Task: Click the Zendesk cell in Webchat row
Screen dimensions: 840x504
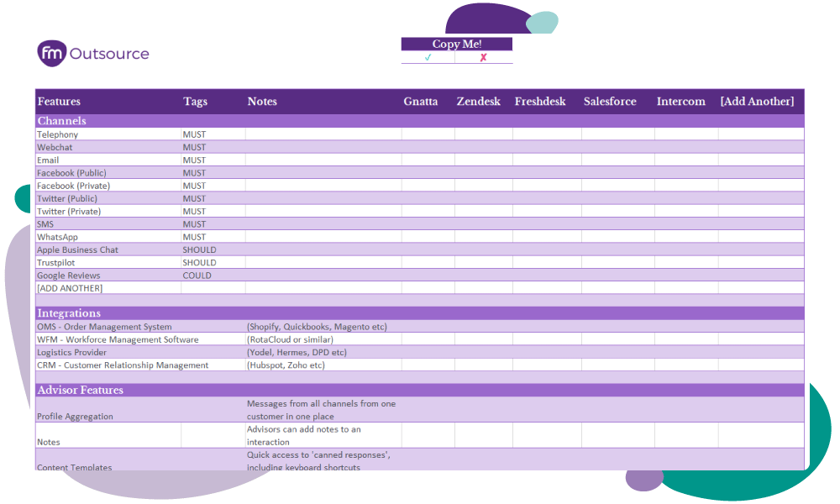Action: (x=484, y=147)
